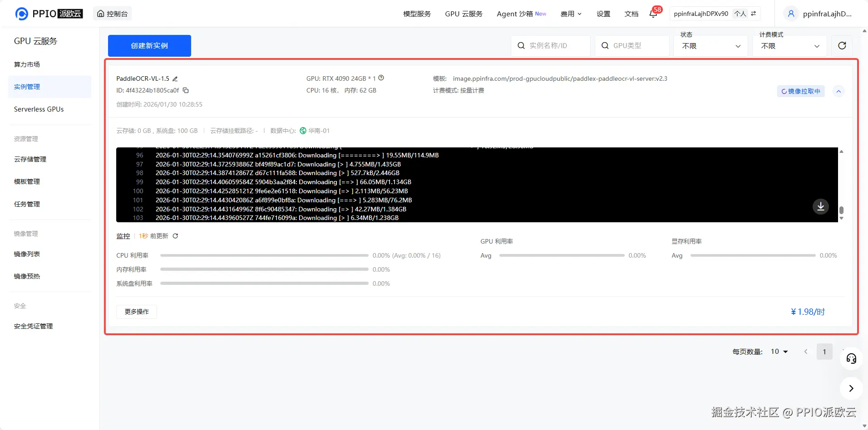Open Agent 沙箱 in top navigation
This screenshot has width=868, height=430.
(521, 14)
